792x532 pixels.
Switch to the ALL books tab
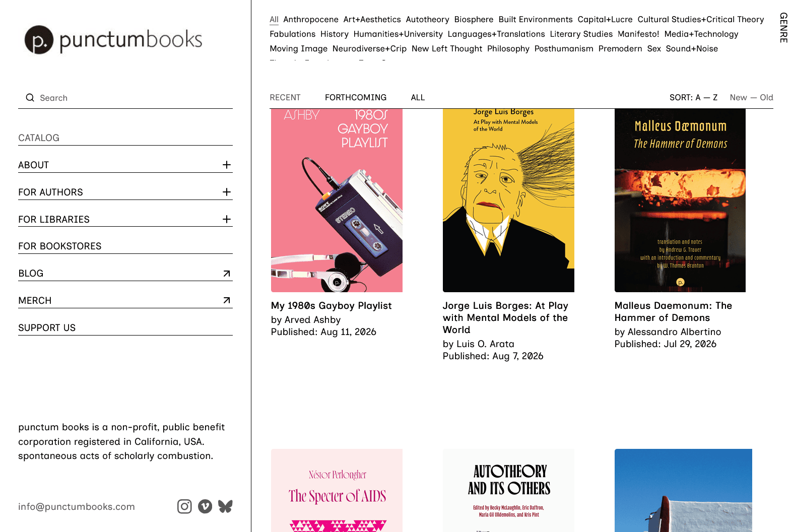(418, 98)
